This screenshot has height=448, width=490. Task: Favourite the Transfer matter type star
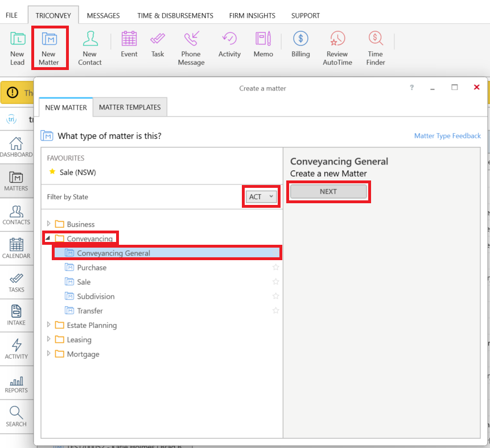[275, 310]
